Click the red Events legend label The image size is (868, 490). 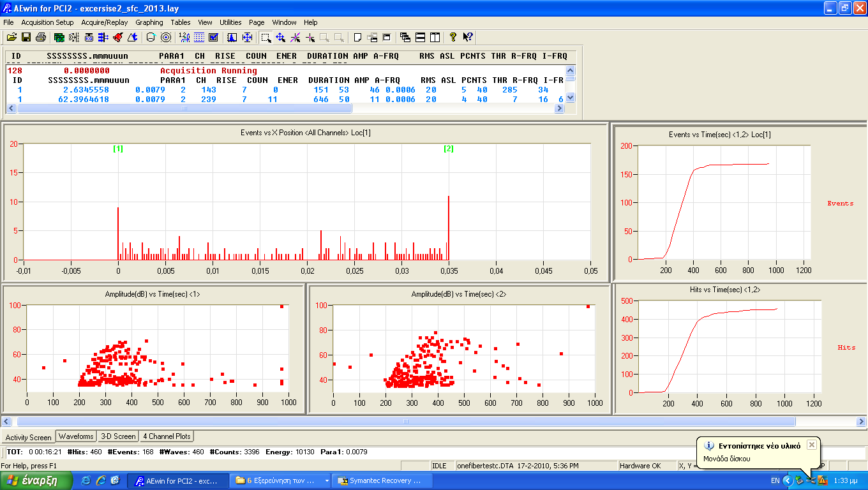[840, 204]
